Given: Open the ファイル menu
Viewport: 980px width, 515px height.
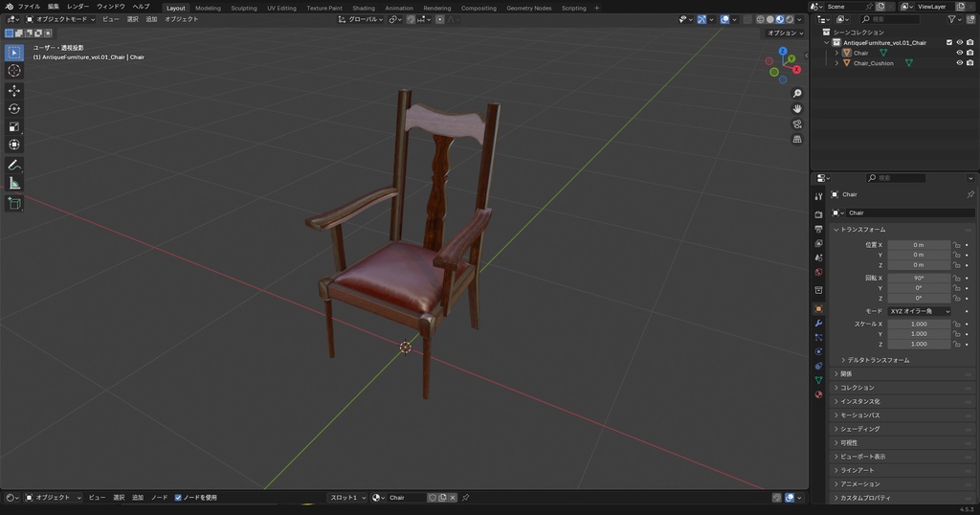Looking at the screenshot, I should point(29,7).
